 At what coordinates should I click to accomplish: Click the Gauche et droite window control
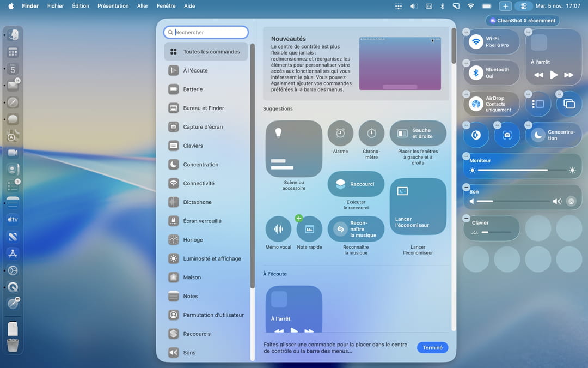coord(418,134)
